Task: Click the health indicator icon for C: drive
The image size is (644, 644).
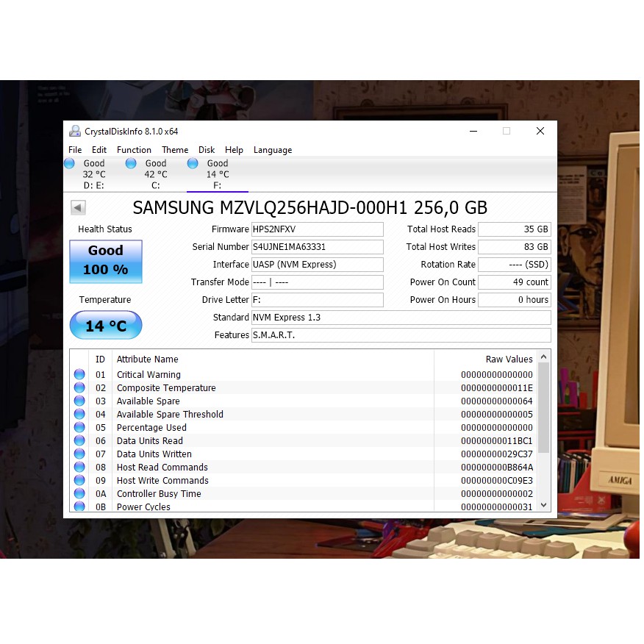Action: click(132, 163)
